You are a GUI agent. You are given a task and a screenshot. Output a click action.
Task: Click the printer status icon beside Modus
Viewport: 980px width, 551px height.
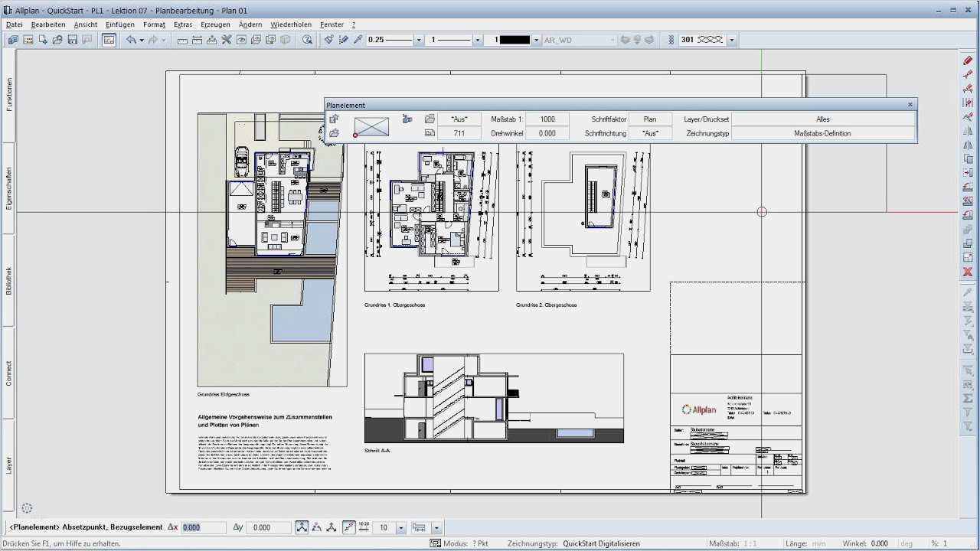click(x=435, y=543)
